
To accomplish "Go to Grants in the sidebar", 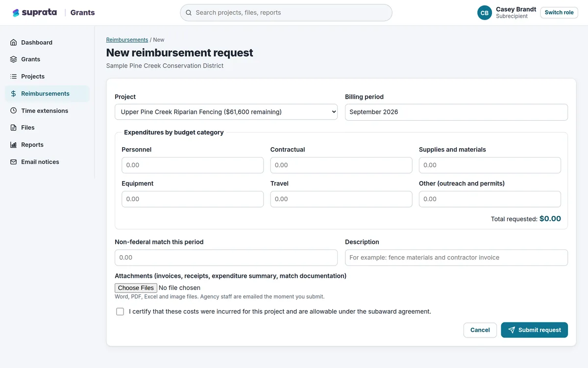I will pyautogui.click(x=47, y=59).
